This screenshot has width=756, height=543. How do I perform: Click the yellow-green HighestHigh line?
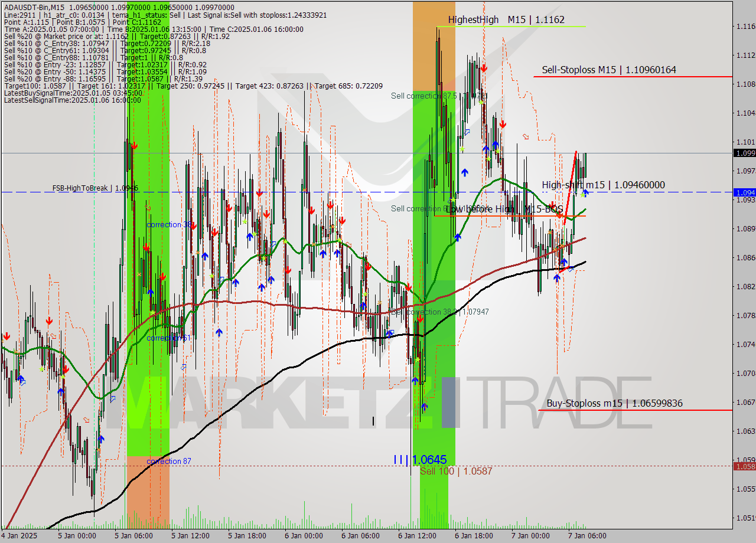coord(511,27)
